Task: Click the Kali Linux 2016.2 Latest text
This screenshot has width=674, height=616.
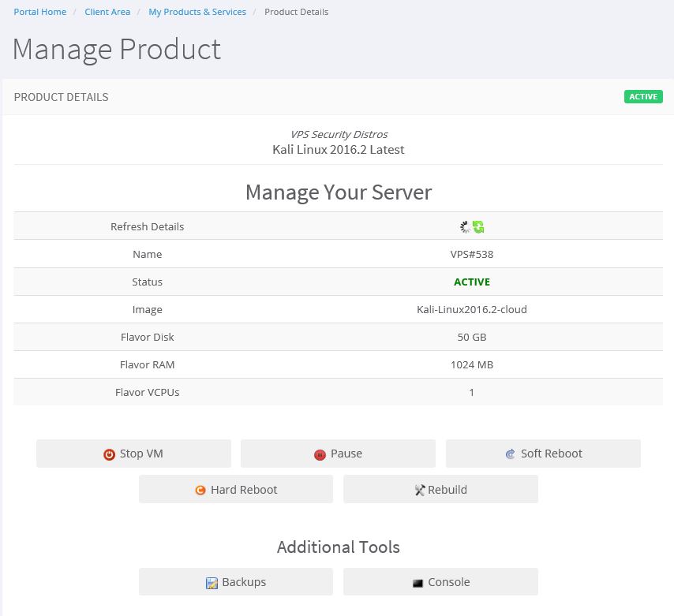Action: (x=339, y=150)
